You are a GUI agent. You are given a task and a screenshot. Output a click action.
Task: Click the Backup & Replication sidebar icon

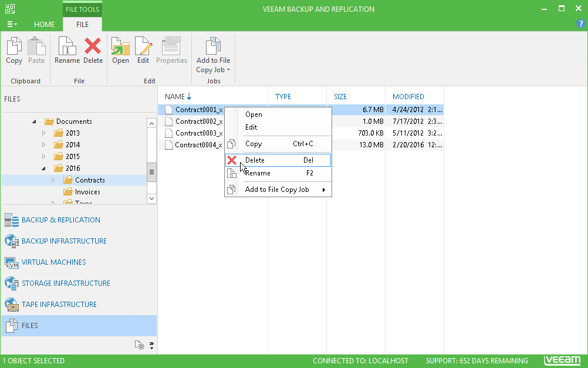tap(12, 220)
